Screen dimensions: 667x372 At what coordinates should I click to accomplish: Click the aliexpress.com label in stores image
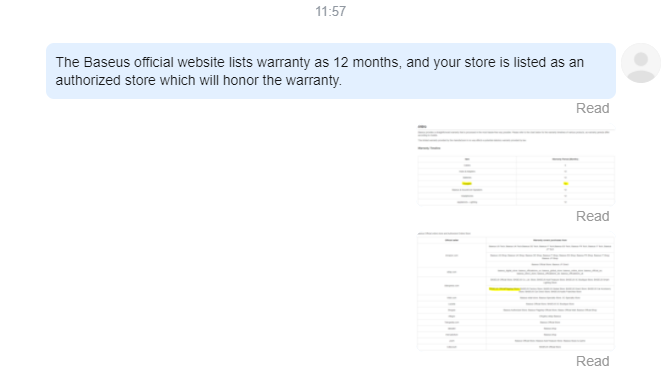(x=452, y=286)
